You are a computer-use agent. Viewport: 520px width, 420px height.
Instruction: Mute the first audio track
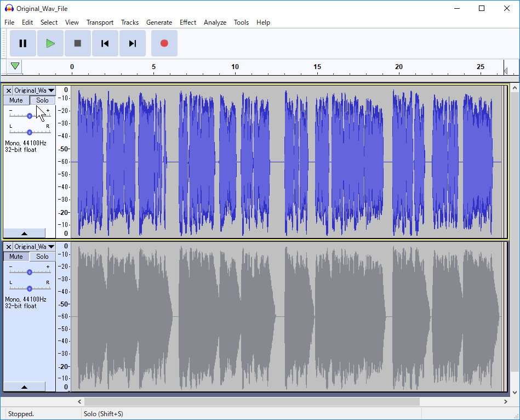coord(16,100)
